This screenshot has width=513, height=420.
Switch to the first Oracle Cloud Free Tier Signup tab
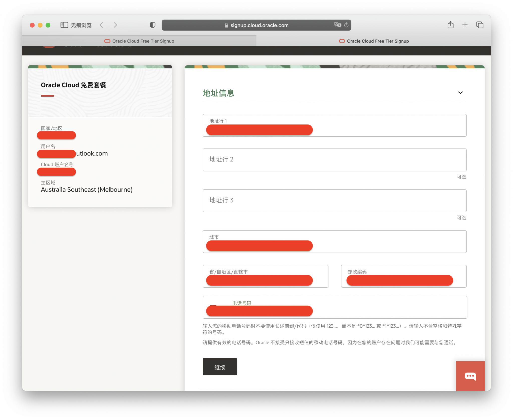pyautogui.click(x=139, y=41)
